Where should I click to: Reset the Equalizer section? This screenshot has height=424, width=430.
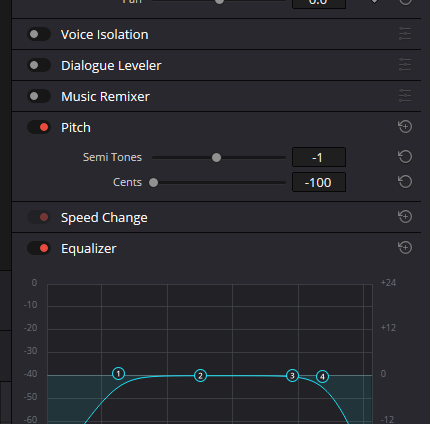405,248
